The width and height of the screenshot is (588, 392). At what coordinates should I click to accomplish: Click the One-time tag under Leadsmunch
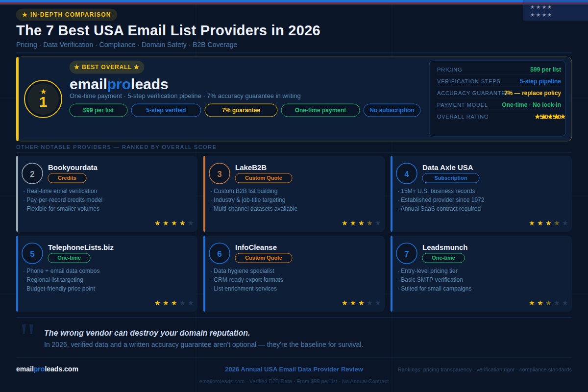[443, 258]
